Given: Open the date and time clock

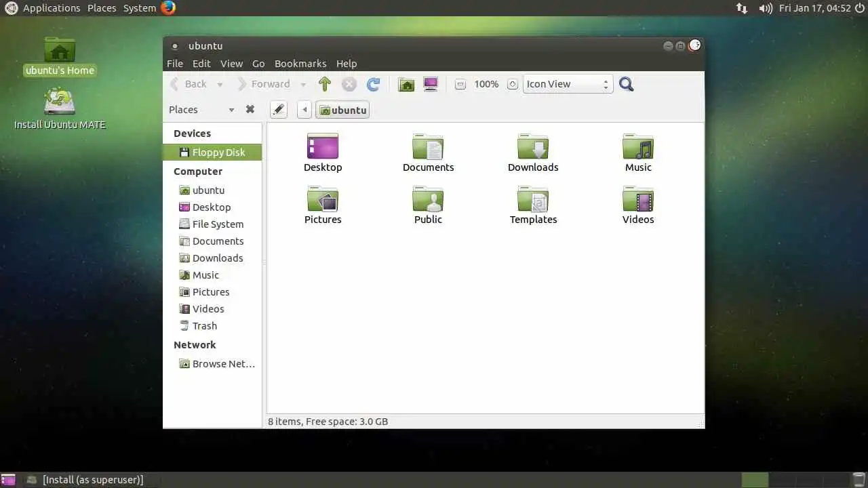Looking at the screenshot, I should tap(814, 8).
